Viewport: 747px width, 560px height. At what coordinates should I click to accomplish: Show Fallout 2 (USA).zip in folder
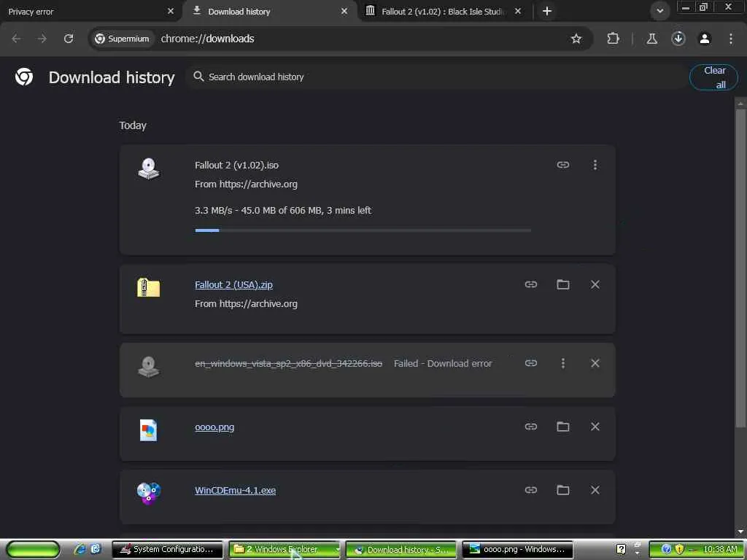point(563,284)
